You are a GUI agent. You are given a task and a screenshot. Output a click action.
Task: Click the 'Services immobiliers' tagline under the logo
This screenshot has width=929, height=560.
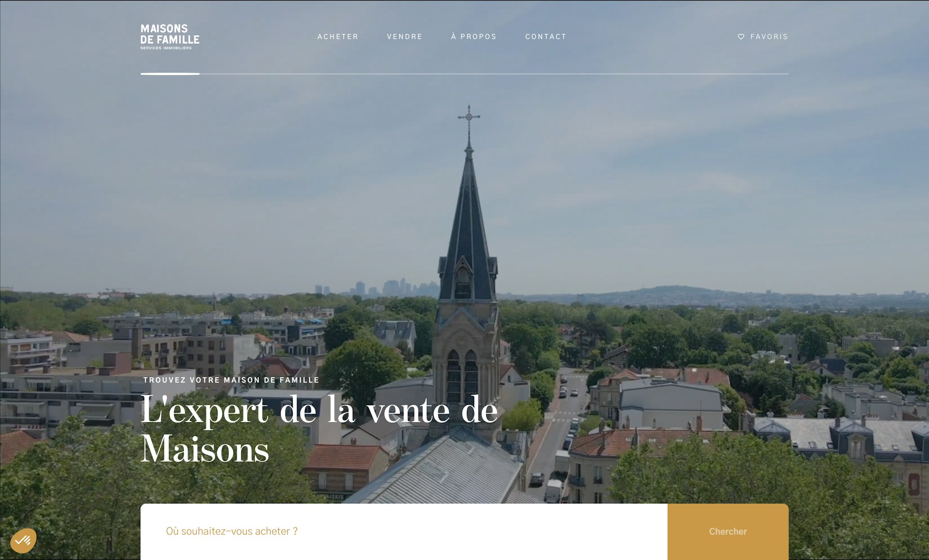click(166, 48)
